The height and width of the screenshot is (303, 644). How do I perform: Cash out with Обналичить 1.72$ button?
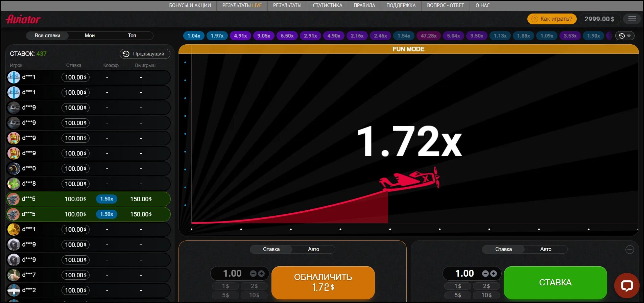[323, 282]
